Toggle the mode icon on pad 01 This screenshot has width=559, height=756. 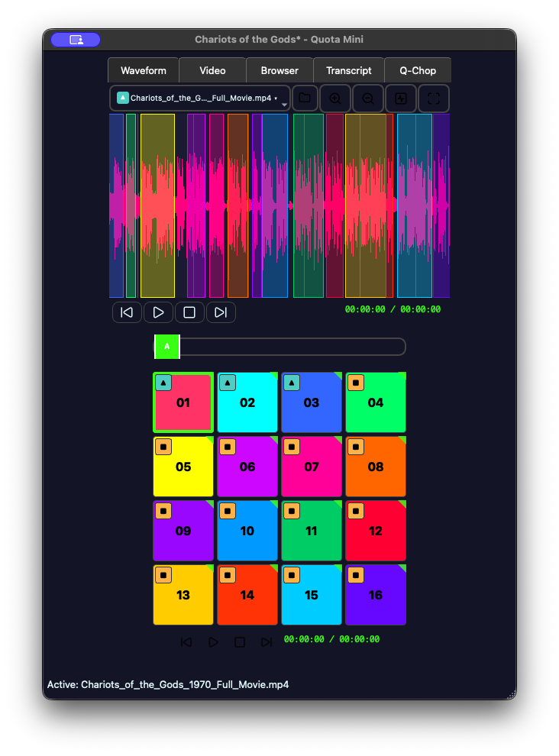click(x=163, y=383)
